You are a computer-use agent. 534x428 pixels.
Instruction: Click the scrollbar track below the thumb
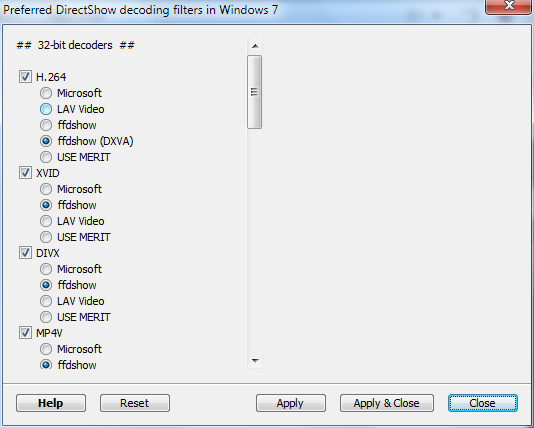[x=255, y=241]
